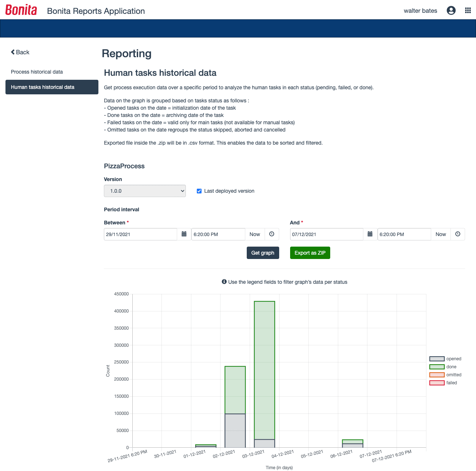The width and height of the screenshot is (476, 471).
Task: Open the user profile avatar menu
Action: pos(451,10)
